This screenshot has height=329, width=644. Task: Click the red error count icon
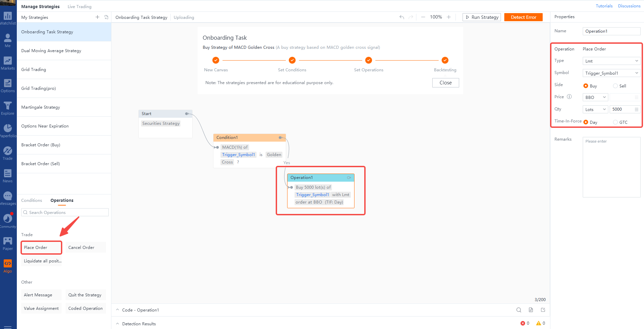click(x=523, y=323)
